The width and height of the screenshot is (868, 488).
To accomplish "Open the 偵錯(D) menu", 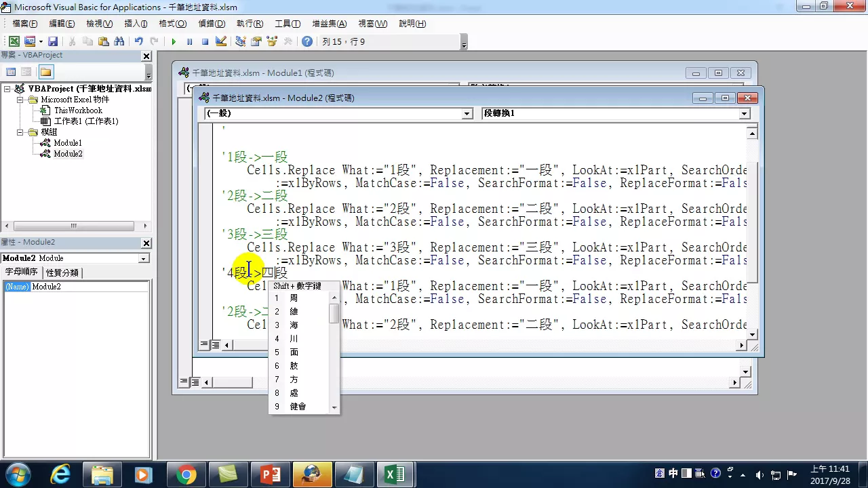I will [x=211, y=24].
